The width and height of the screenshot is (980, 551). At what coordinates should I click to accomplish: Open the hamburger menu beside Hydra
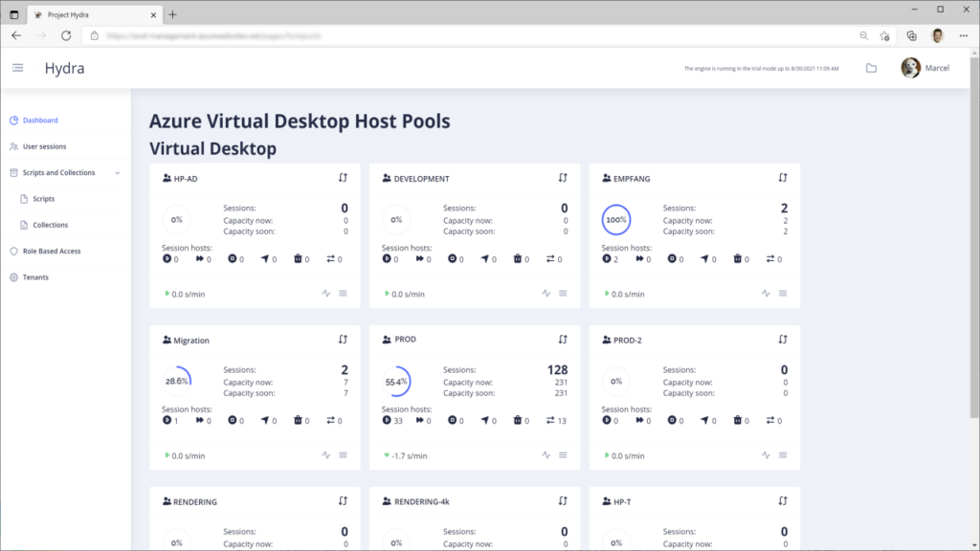(17, 68)
